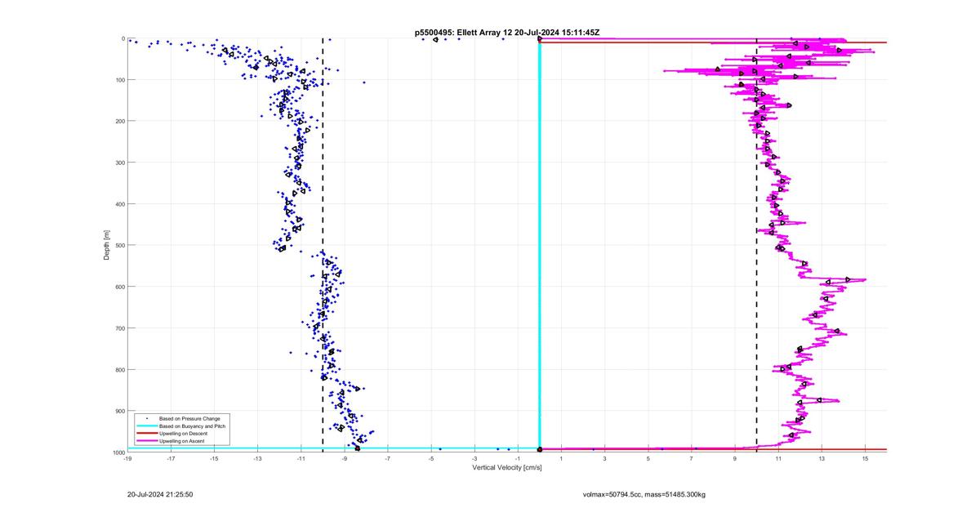Viewport: 980px width, 508px height.
Task: Click the plot title 'p5500495: Ellett Array 12'
Action: [x=464, y=33]
